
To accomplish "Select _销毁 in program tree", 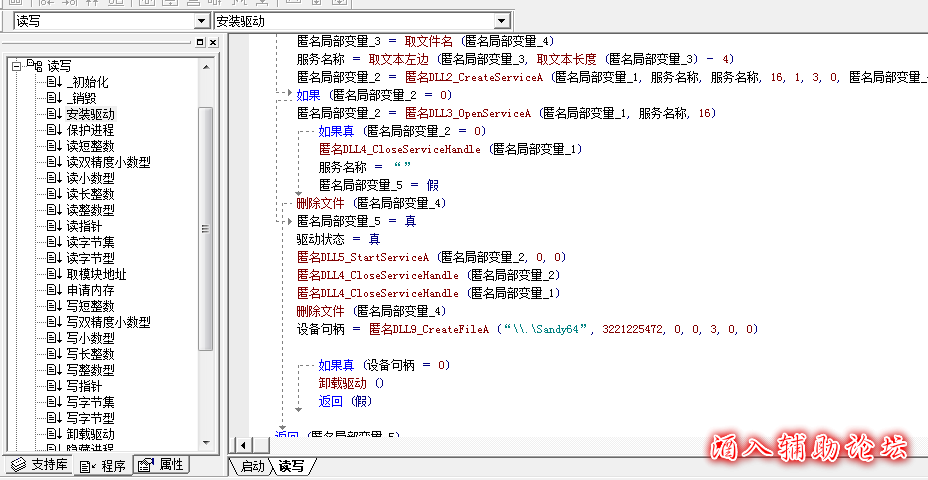I will [x=81, y=98].
